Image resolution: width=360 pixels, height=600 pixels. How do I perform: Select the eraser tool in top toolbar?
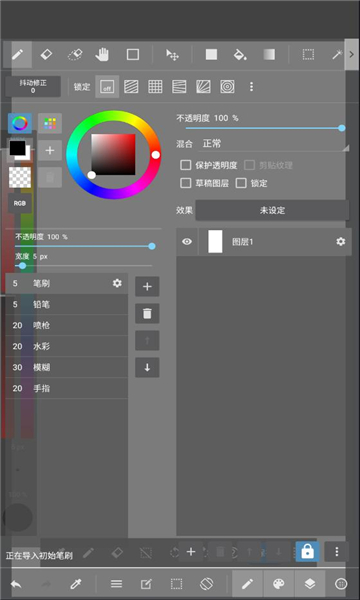46,55
